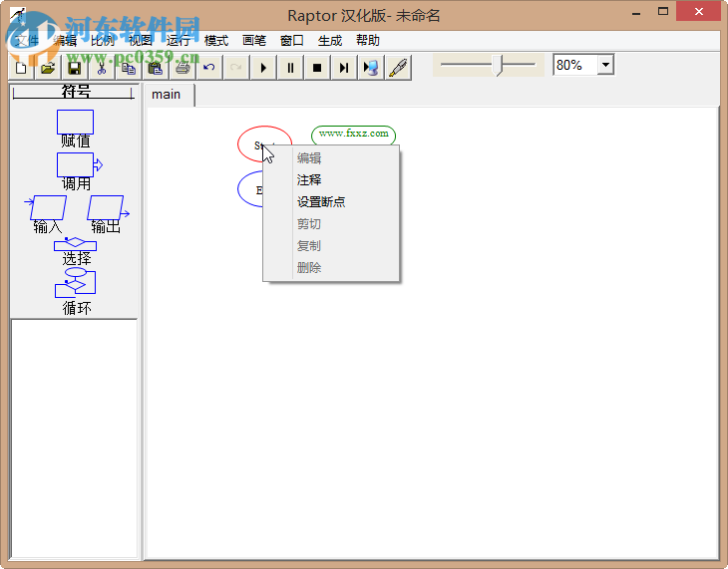Open the 编辑 menu in menu bar
The image size is (728, 569).
click(x=65, y=41)
